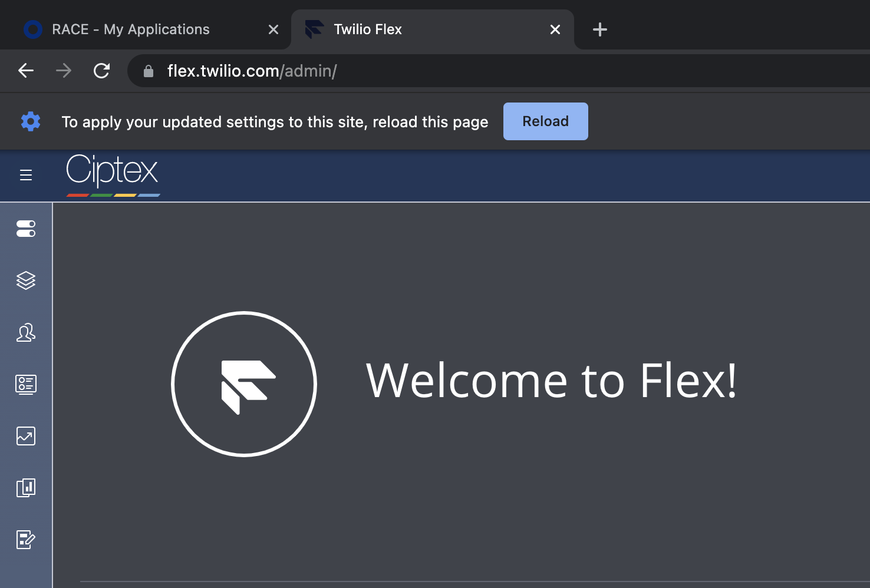Open the layers stack sidebar icon

tap(26, 280)
